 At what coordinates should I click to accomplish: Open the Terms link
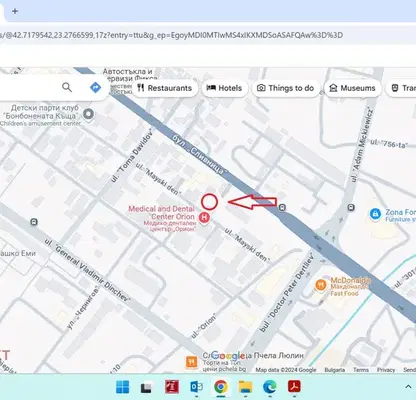(x=361, y=370)
